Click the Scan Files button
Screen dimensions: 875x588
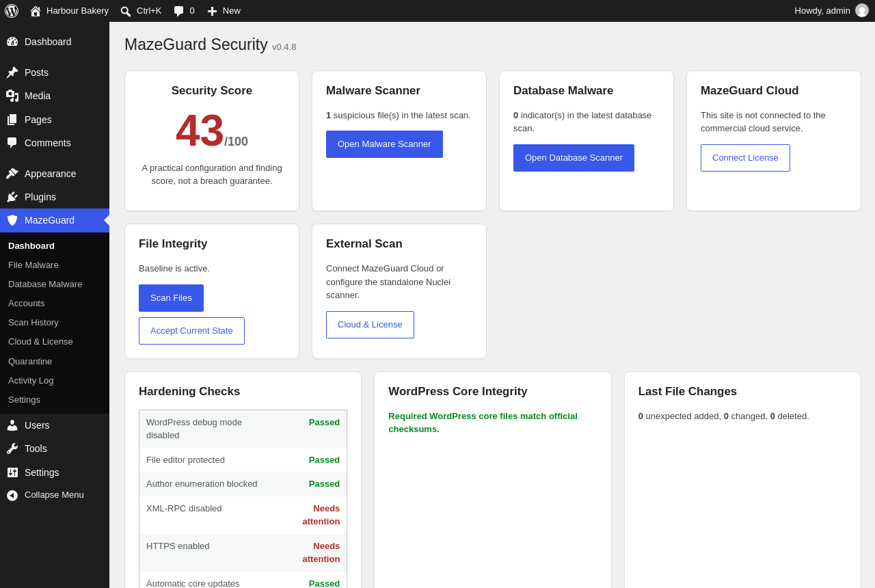pyautogui.click(x=171, y=298)
